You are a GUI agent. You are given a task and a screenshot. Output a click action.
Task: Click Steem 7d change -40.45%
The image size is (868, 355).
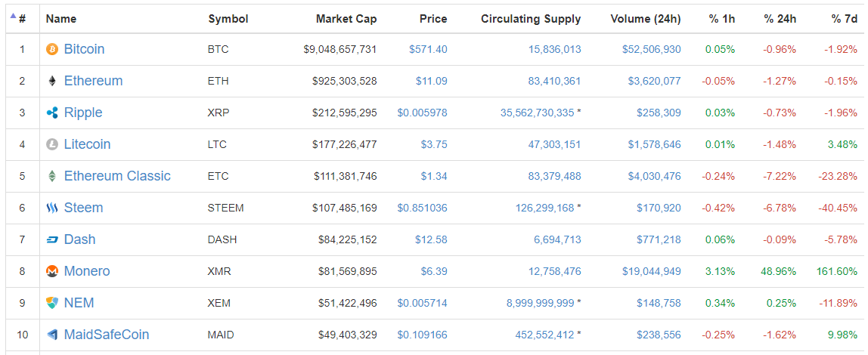pos(839,208)
